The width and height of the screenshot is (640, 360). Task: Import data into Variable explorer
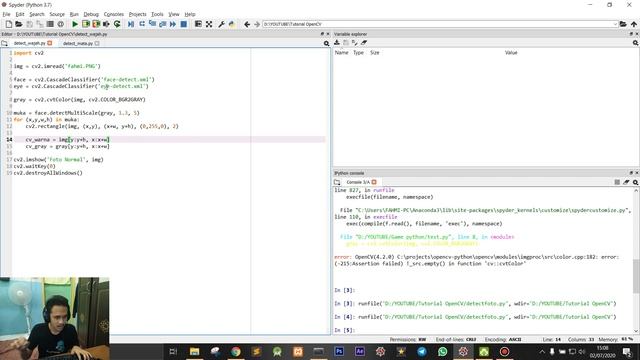[337, 43]
